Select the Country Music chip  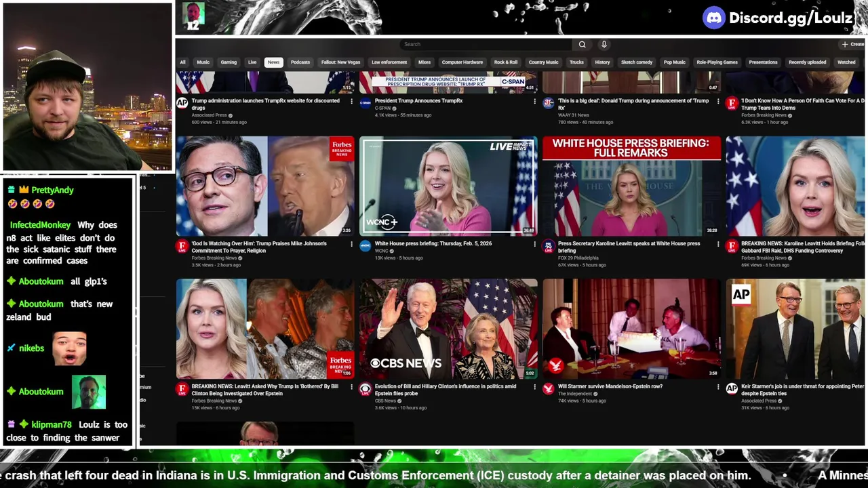coord(543,62)
